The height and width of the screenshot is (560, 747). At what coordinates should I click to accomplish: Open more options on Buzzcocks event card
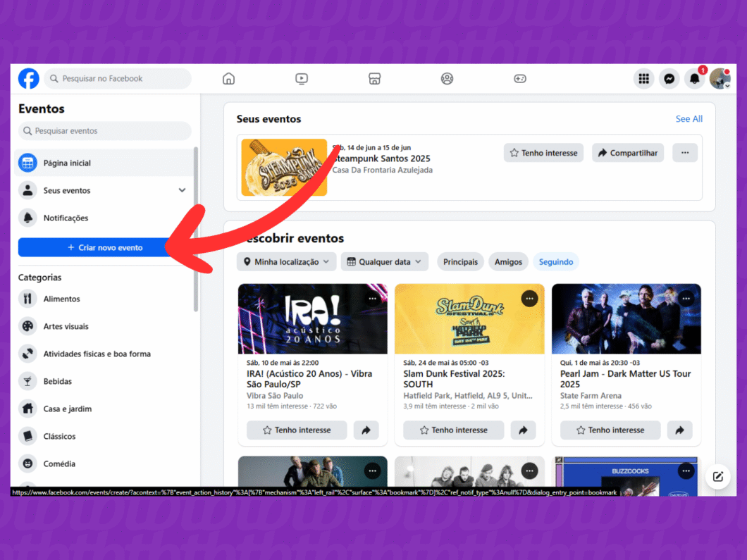pos(686,471)
